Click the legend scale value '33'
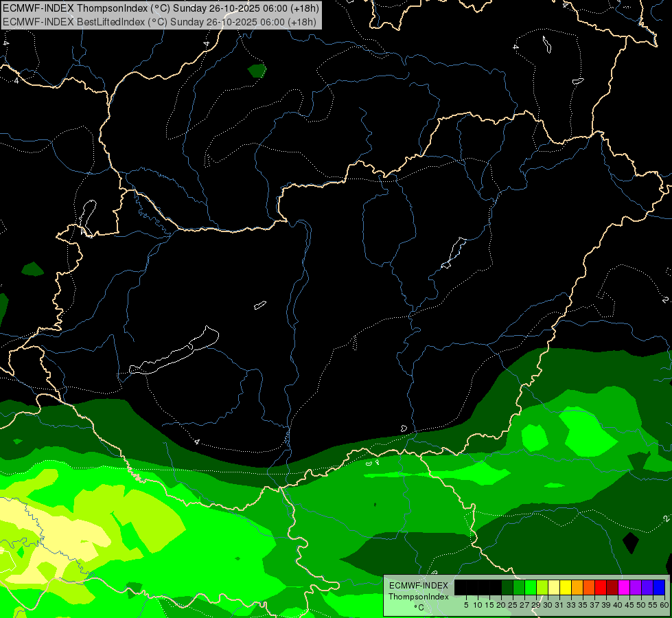The width and height of the screenshot is (672, 618). (x=571, y=605)
